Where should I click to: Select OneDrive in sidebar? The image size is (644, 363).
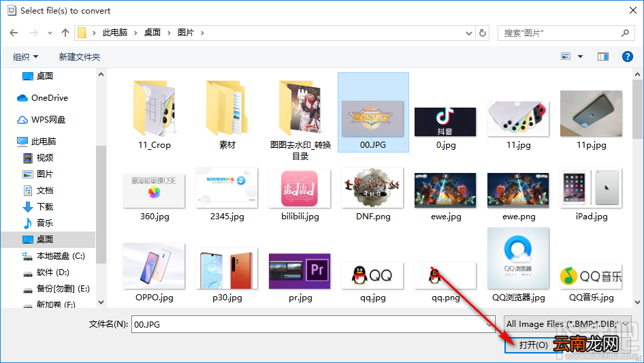42,98
